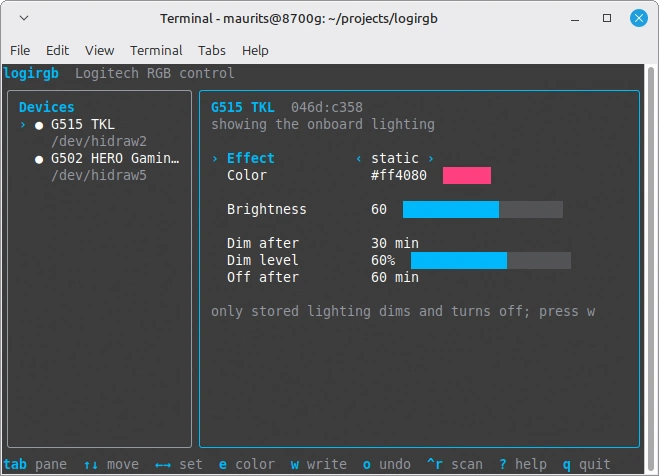659x476 pixels.
Task: Click the 30 min value
Action: [x=395, y=243]
